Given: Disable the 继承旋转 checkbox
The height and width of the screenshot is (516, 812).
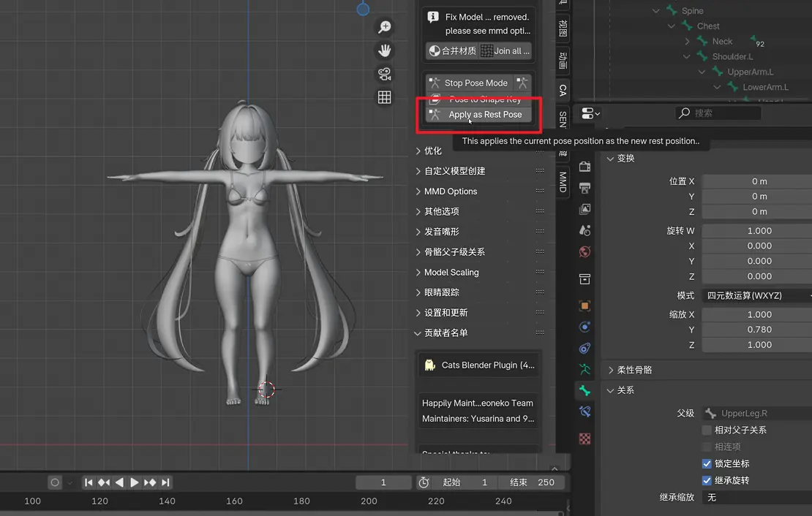Looking at the screenshot, I should click(x=707, y=480).
